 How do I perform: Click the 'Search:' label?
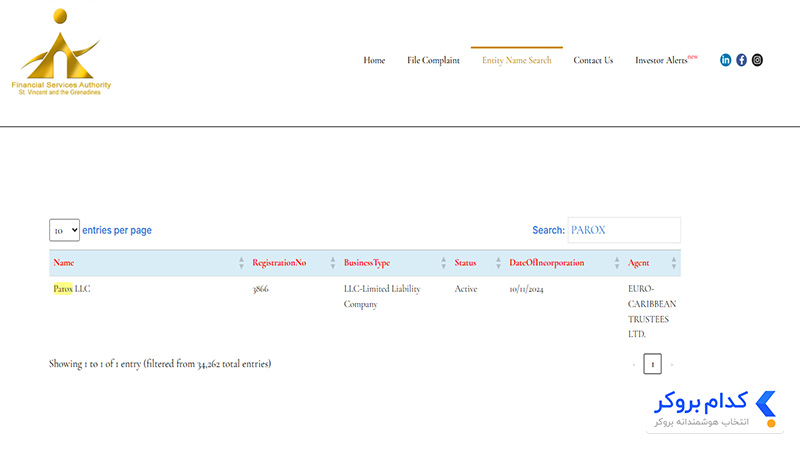[548, 230]
